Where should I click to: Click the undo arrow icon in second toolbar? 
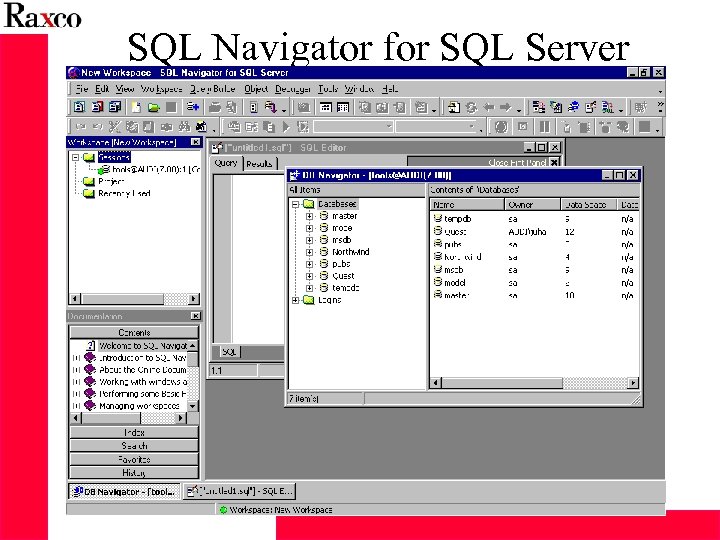pos(80,126)
